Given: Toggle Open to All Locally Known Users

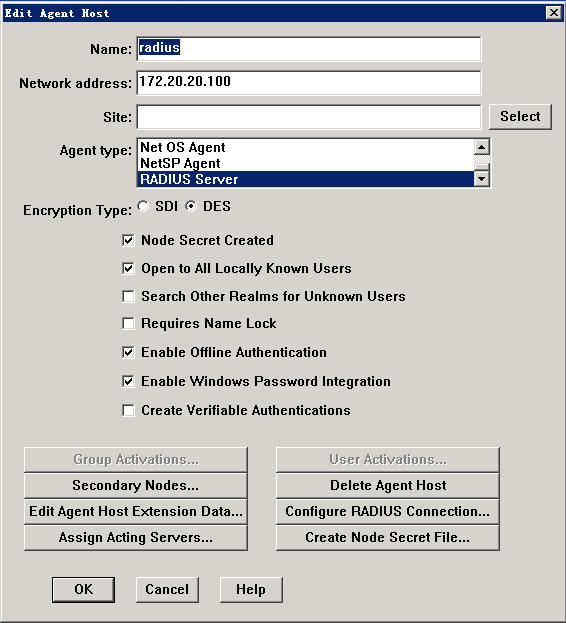Looking at the screenshot, I should (x=128, y=269).
